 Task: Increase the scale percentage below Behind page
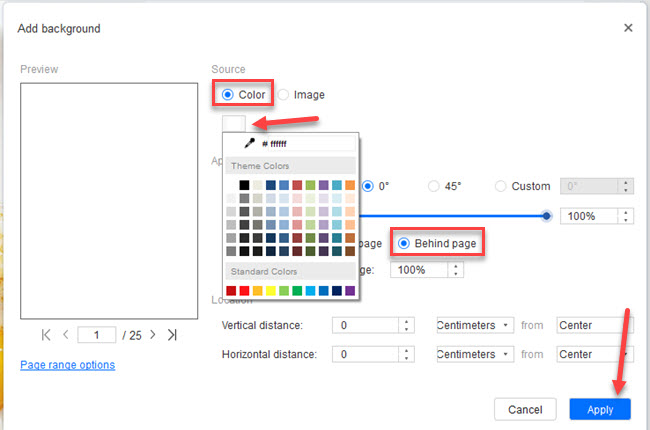pos(456,266)
